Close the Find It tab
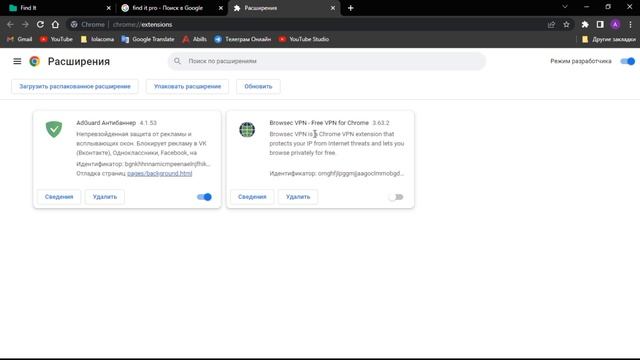Image resolution: width=640 pixels, height=360 pixels. point(109,8)
